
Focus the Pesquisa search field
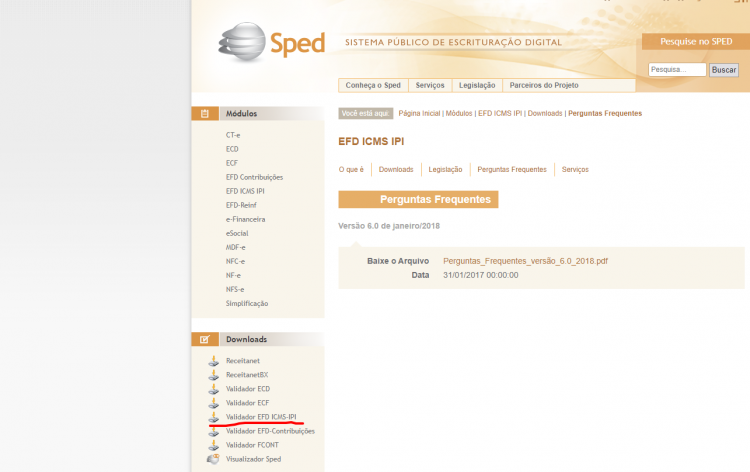(677, 70)
